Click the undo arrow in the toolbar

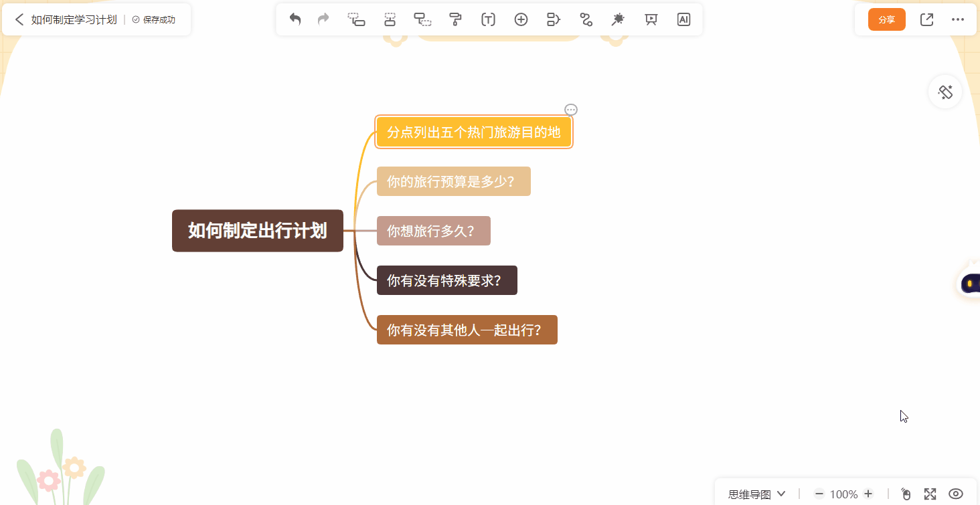295,19
